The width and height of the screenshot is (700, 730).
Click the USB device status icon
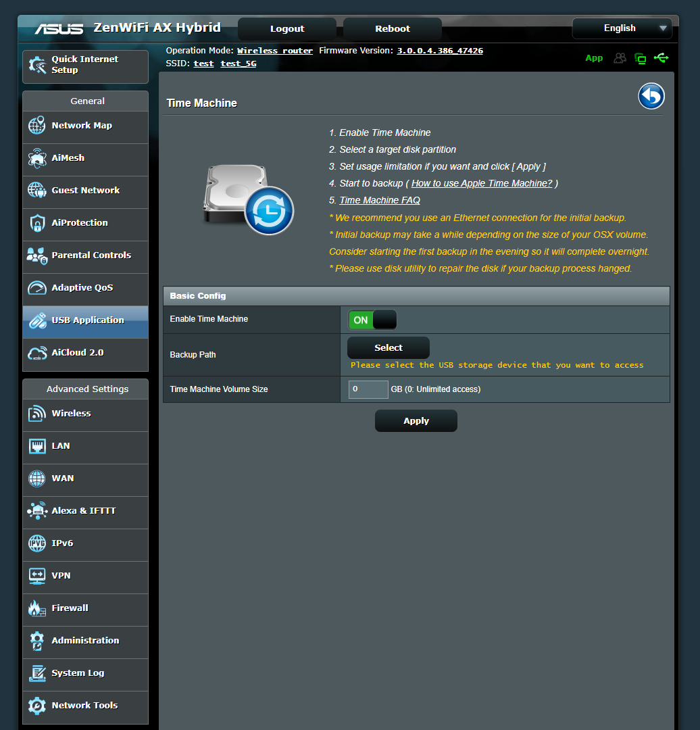pos(661,58)
